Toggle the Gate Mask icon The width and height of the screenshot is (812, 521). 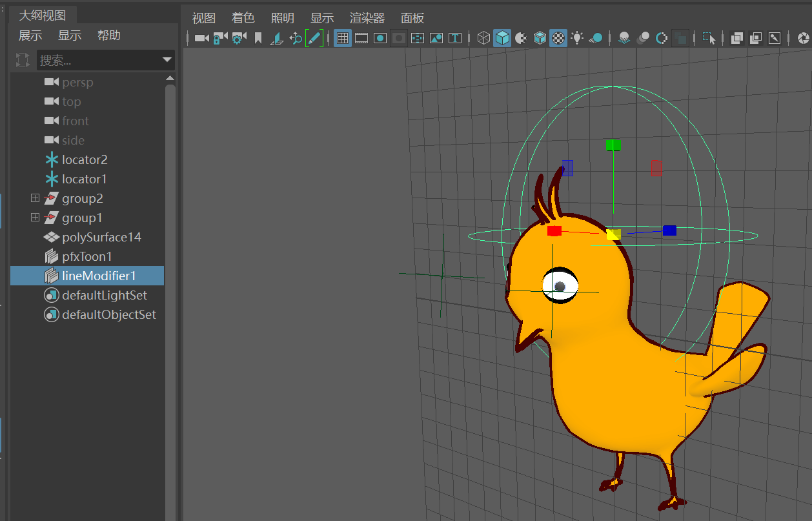tap(399, 38)
